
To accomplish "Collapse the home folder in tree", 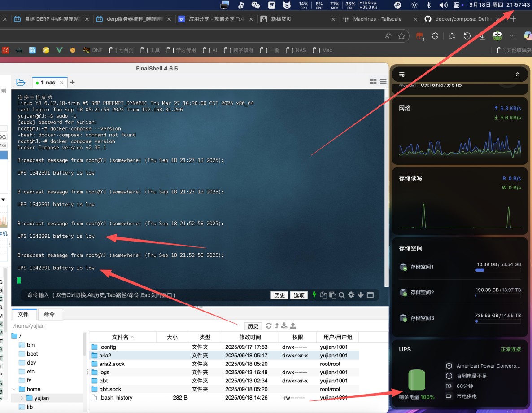I will point(14,389).
